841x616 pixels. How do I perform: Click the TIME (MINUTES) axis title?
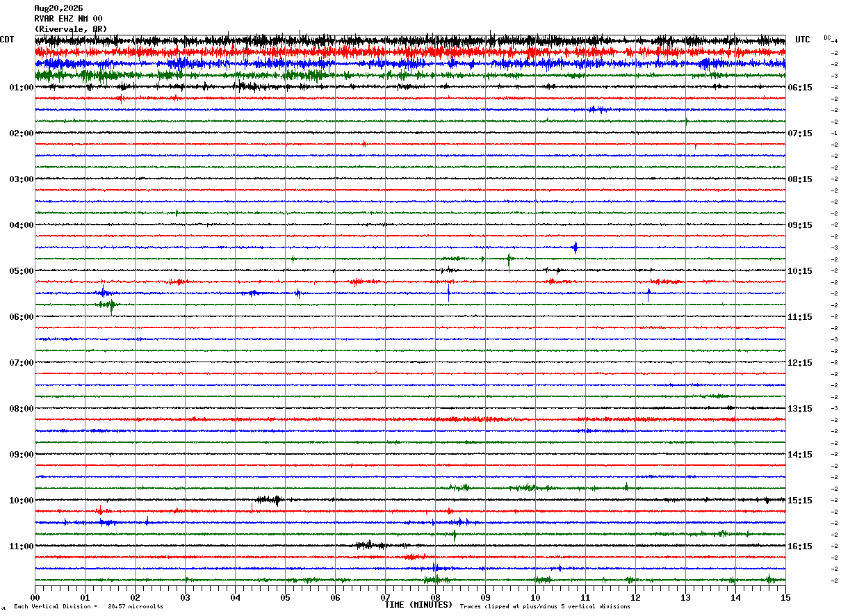point(418,605)
